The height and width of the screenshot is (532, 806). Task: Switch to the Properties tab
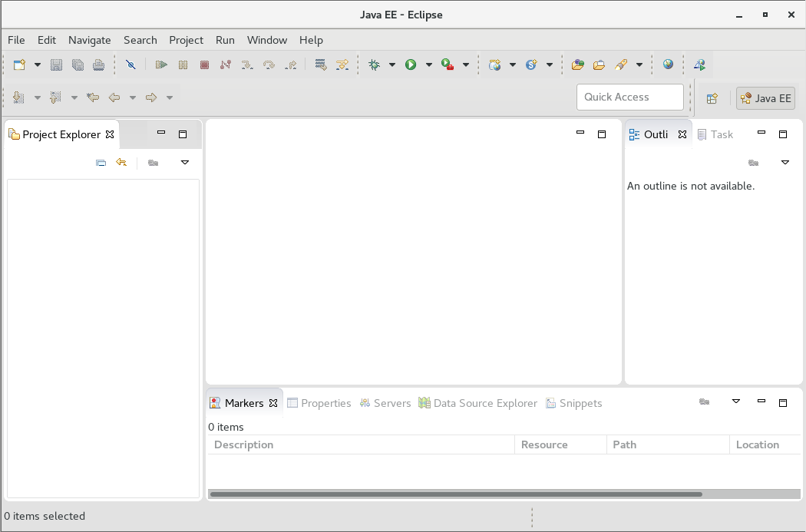319,403
